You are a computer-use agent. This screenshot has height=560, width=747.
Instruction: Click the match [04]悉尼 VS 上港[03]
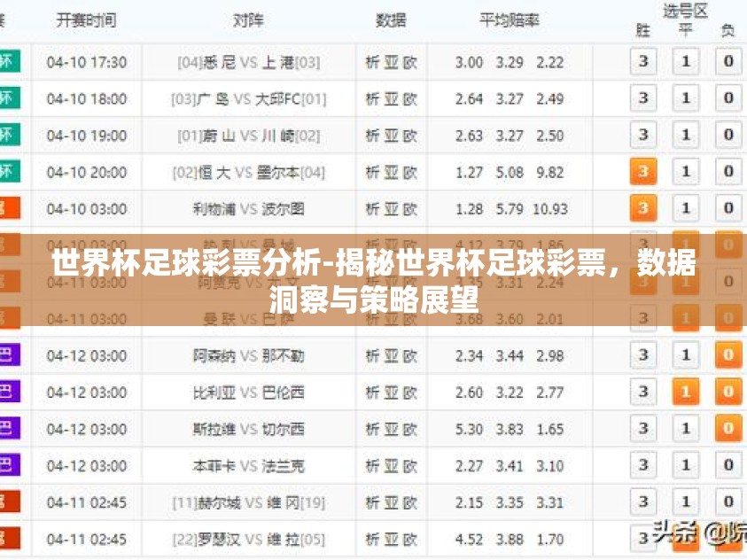pyautogui.click(x=249, y=62)
